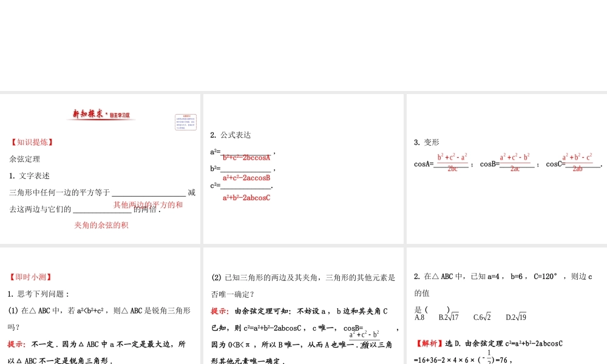Viewport: 607px width, 364px height.
Task: Open the small note box in the slide corner
Action: click(185, 122)
